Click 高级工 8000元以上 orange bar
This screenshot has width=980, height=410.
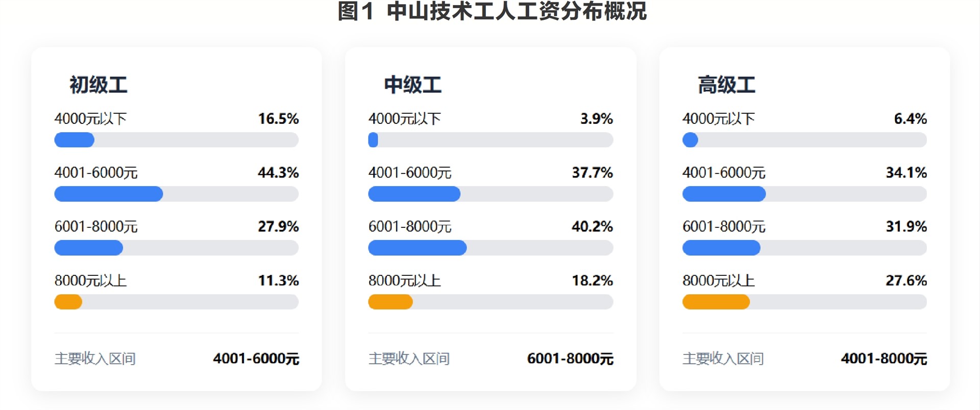click(716, 302)
